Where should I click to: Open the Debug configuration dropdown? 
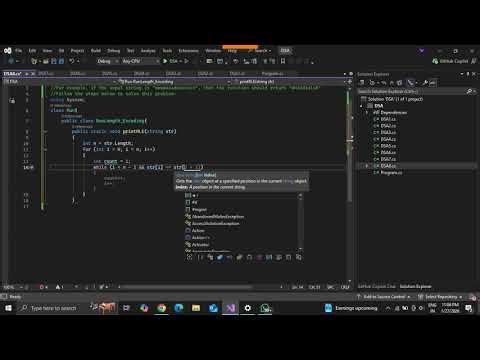pos(108,61)
